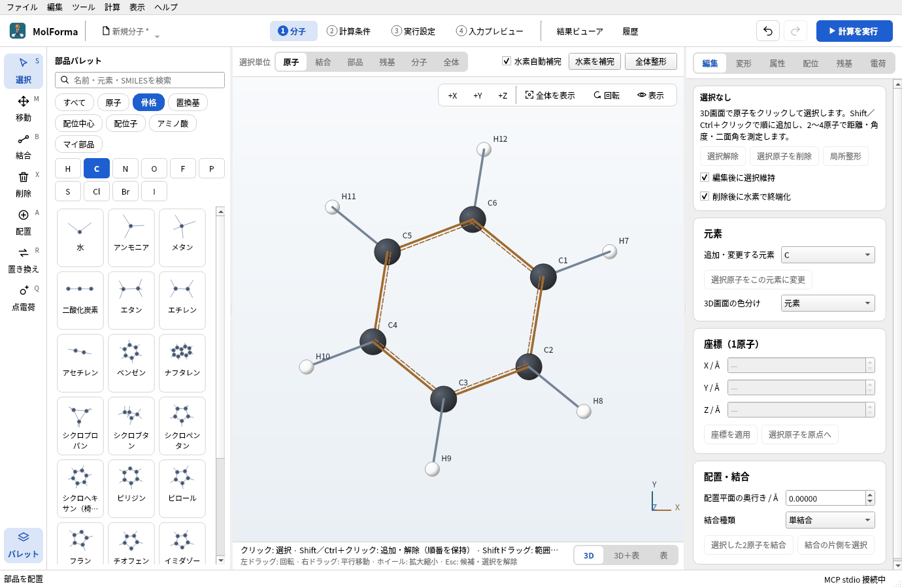The width and height of the screenshot is (902, 588).
Task: Click the 計算を実行 run button
Action: pos(854,31)
